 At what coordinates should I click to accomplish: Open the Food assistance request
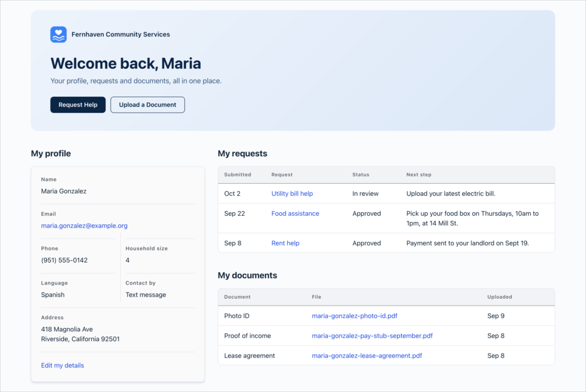(295, 213)
